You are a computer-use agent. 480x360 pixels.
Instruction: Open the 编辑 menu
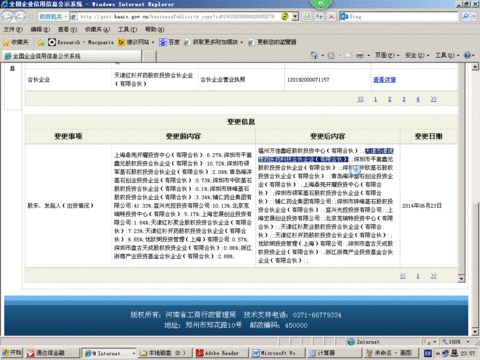[x=40, y=29]
